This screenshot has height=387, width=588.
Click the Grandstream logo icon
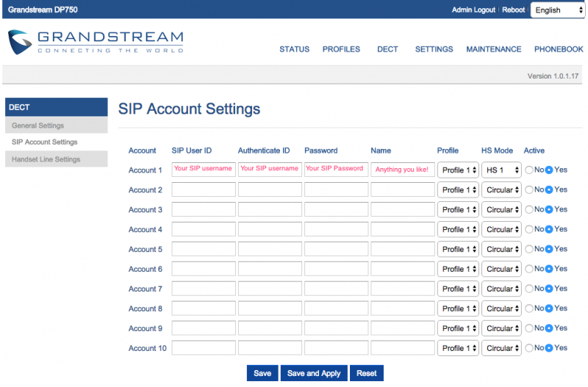(20, 42)
